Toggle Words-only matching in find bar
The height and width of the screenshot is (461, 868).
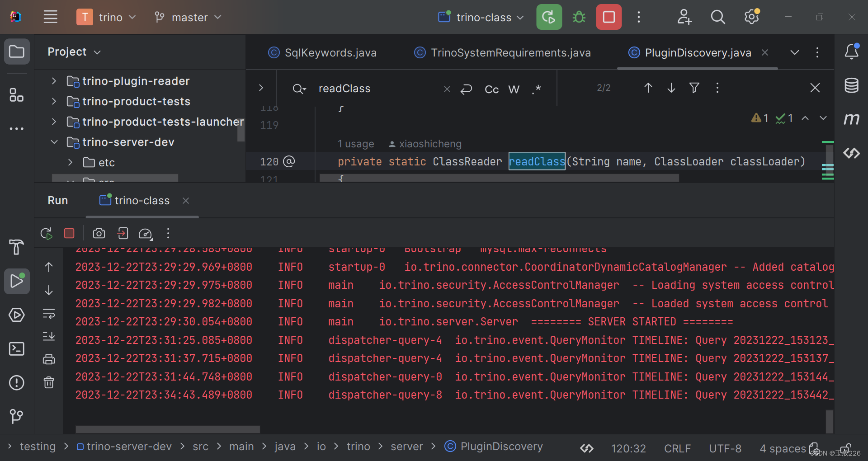pos(514,89)
